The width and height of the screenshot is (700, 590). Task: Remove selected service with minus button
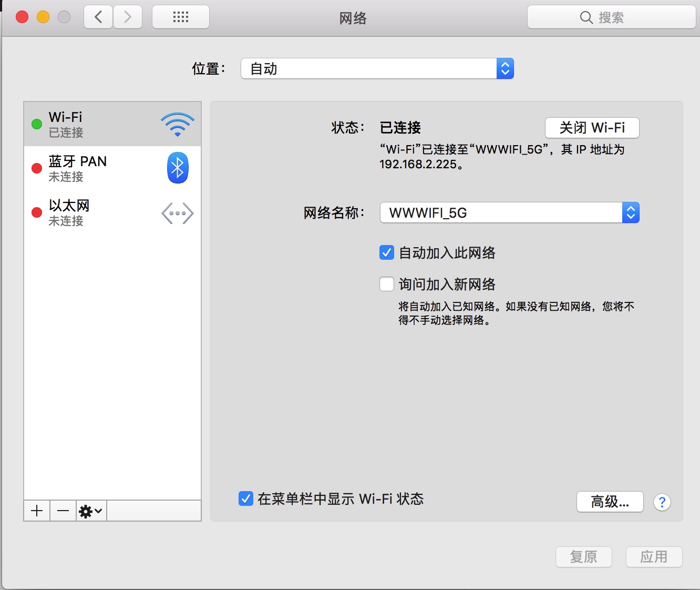[63, 511]
